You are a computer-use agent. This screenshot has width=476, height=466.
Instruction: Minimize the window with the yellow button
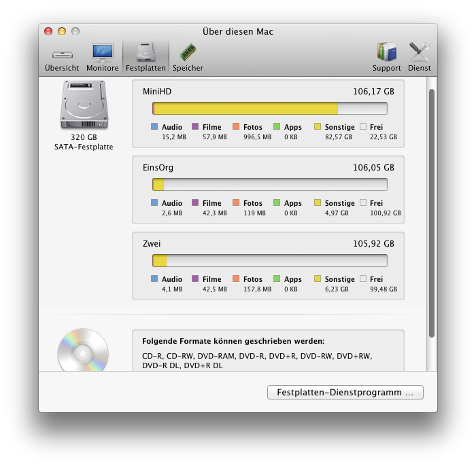(62, 31)
